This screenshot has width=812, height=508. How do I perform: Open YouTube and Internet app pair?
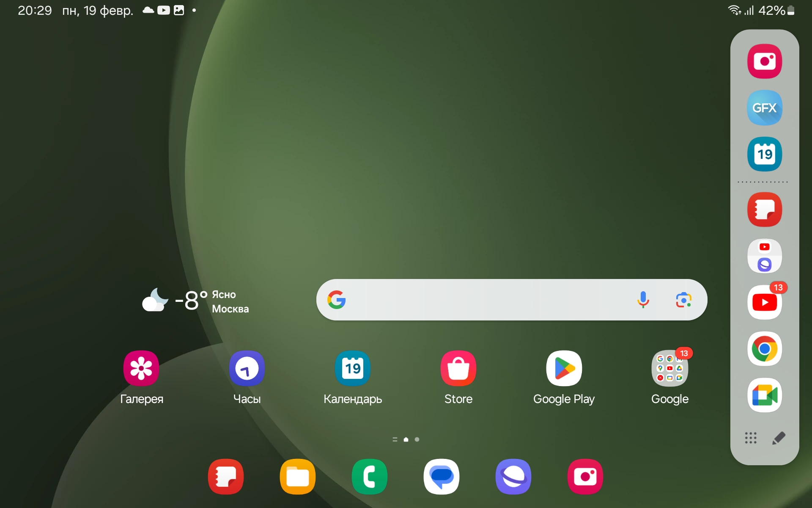click(764, 256)
